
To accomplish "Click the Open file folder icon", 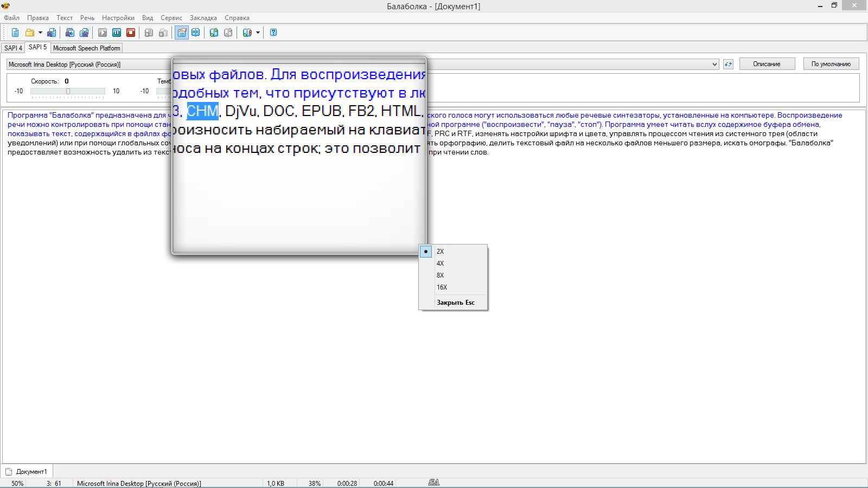I will [30, 33].
